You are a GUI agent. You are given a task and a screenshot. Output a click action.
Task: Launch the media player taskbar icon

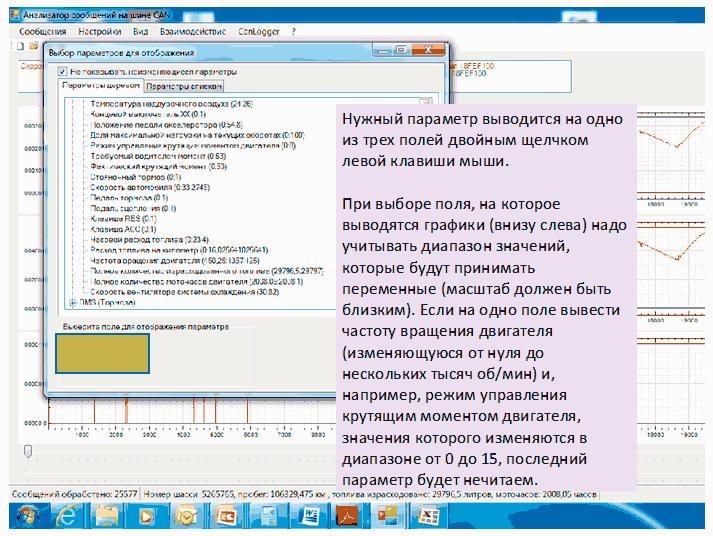click(147, 516)
